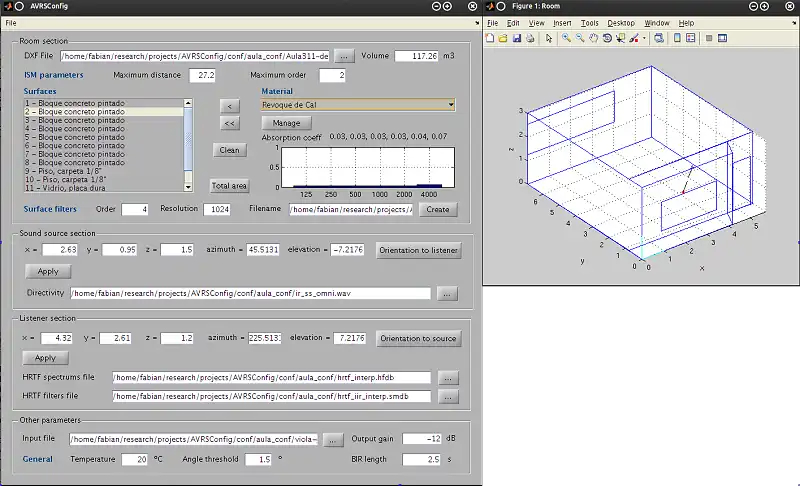Open the Tools menu in Figure window
The width and height of the screenshot is (800, 486).
589,23
